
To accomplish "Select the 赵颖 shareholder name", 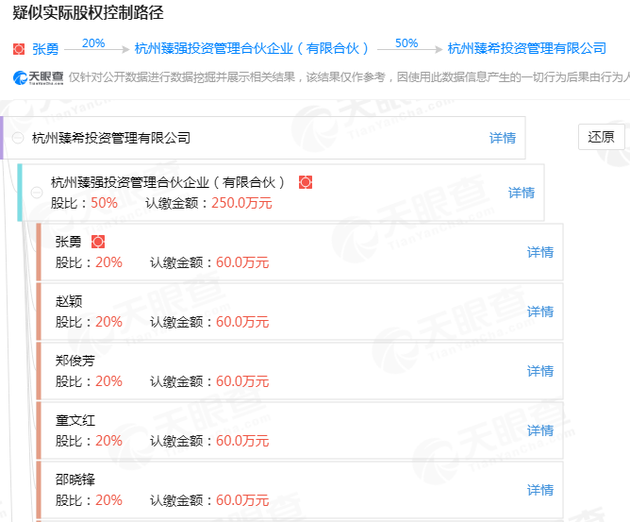I will click(69, 301).
